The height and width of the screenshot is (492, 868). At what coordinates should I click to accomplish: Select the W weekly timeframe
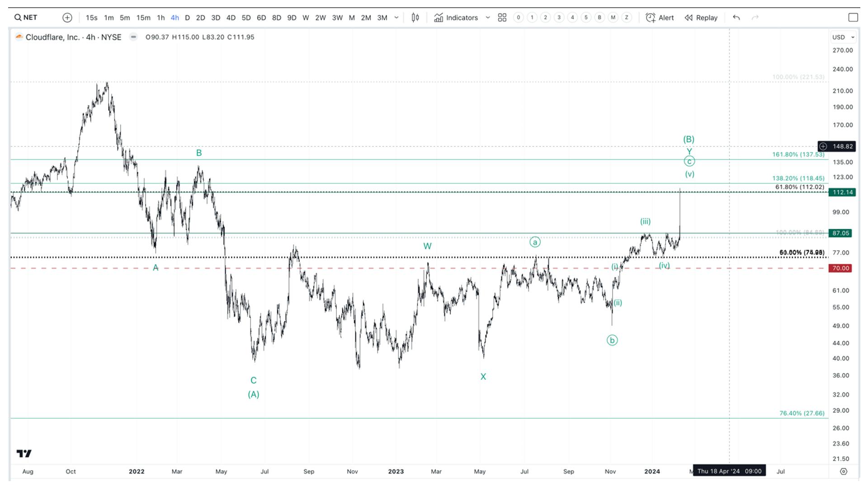coord(306,18)
